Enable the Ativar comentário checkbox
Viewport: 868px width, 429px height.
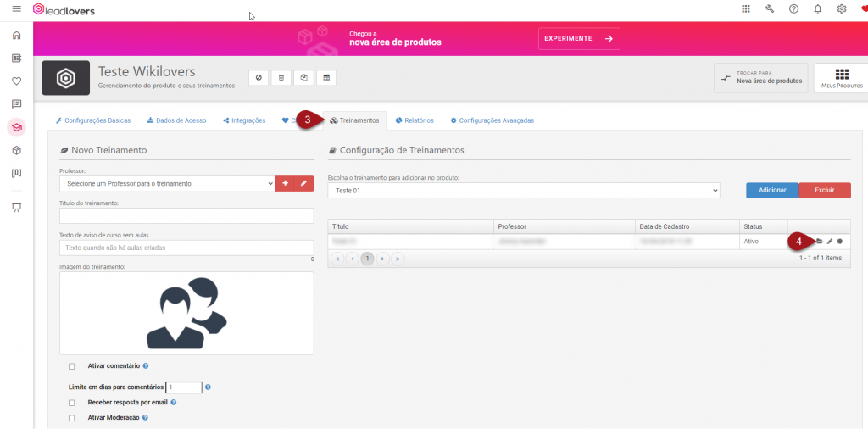click(72, 366)
